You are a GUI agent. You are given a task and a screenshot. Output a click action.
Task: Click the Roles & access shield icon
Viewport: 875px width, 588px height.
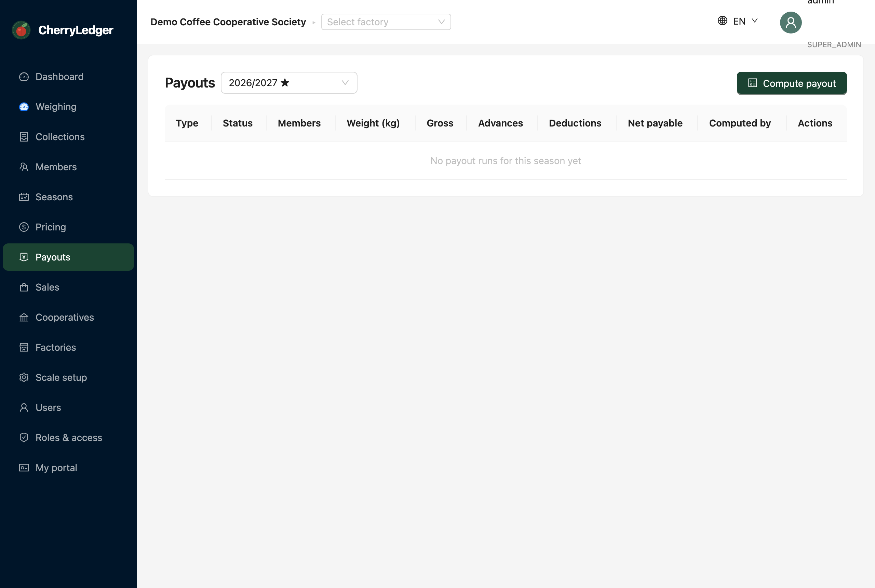click(x=24, y=438)
